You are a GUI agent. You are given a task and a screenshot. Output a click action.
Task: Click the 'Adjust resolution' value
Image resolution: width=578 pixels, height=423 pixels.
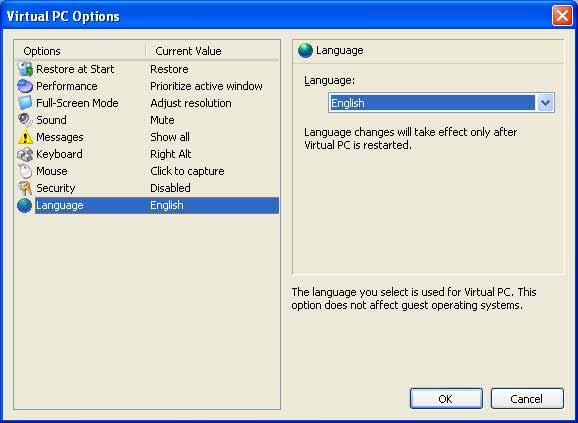click(191, 103)
